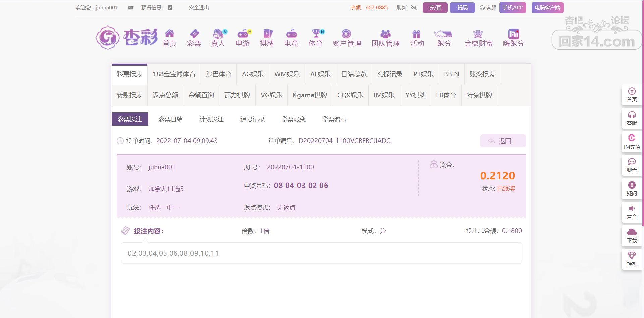Screen dimensions: 644x318
Task: Open the 聊天 chat icon in sidebar
Action: click(632, 162)
